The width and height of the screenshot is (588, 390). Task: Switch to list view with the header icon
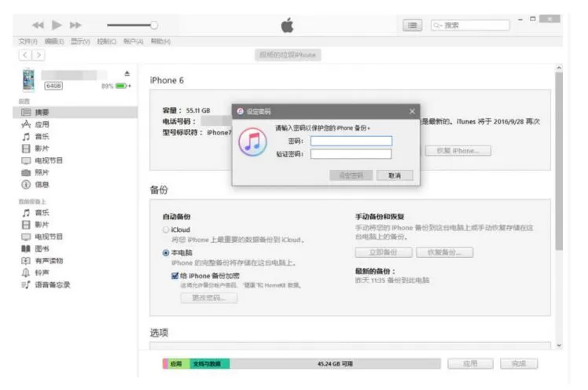point(412,25)
